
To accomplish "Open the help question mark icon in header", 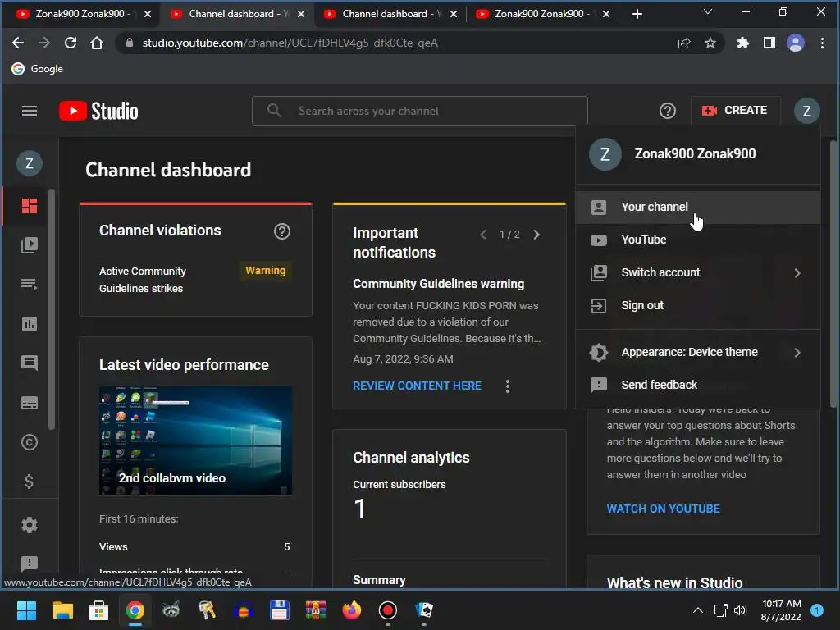I will click(668, 111).
